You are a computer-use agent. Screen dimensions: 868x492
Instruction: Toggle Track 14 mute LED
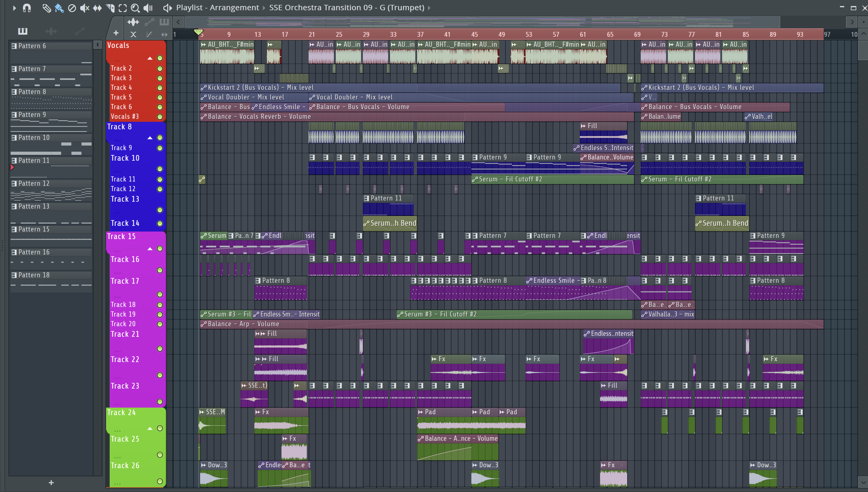coord(160,223)
